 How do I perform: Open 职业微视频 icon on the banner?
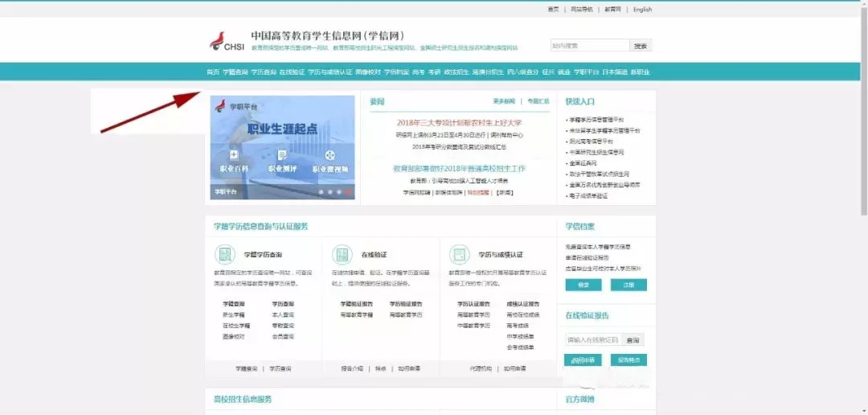click(330, 155)
